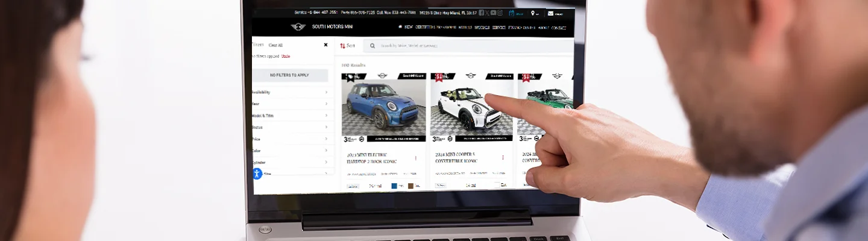This screenshot has height=241, width=868.
Task: Click the red $ badge on white convertible card
Action: [439, 77]
